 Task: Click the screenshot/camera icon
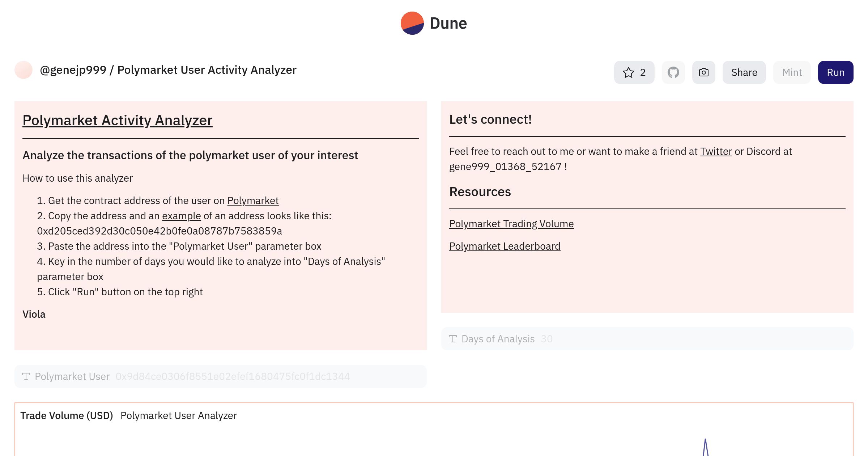(703, 72)
